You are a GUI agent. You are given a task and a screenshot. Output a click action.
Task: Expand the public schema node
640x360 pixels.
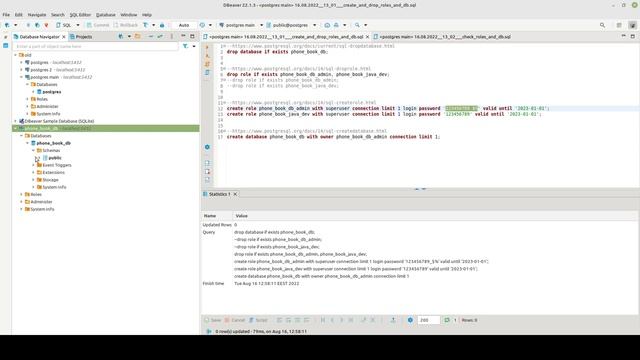(x=37, y=158)
